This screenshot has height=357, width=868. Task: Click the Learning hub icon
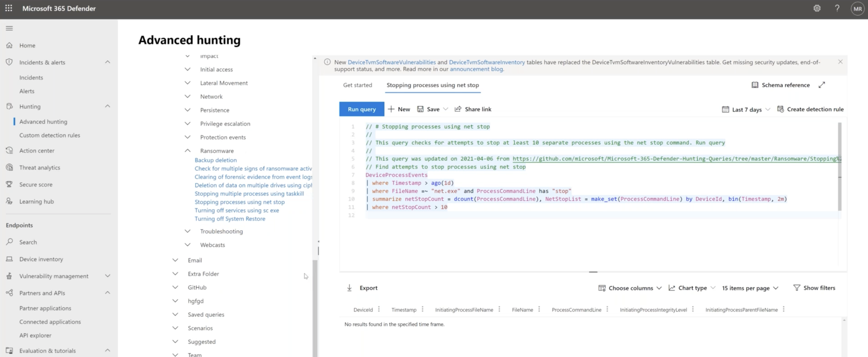click(9, 201)
